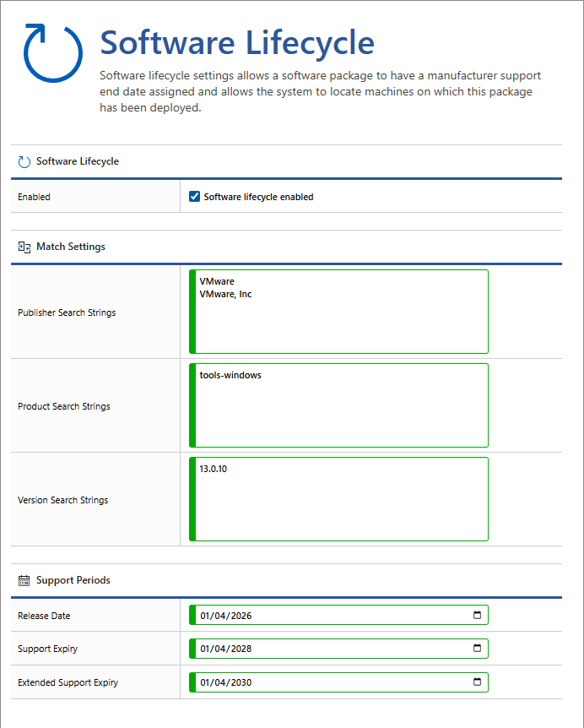The width and height of the screenshot is (584, 728).
Task: Click the Support Periods section header
Action: (x=73, y=580)
